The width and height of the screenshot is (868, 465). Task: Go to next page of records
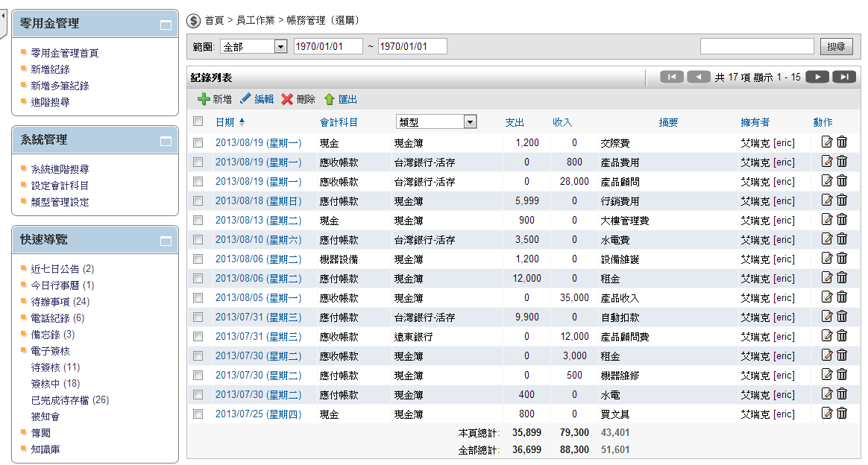[817, 77]
